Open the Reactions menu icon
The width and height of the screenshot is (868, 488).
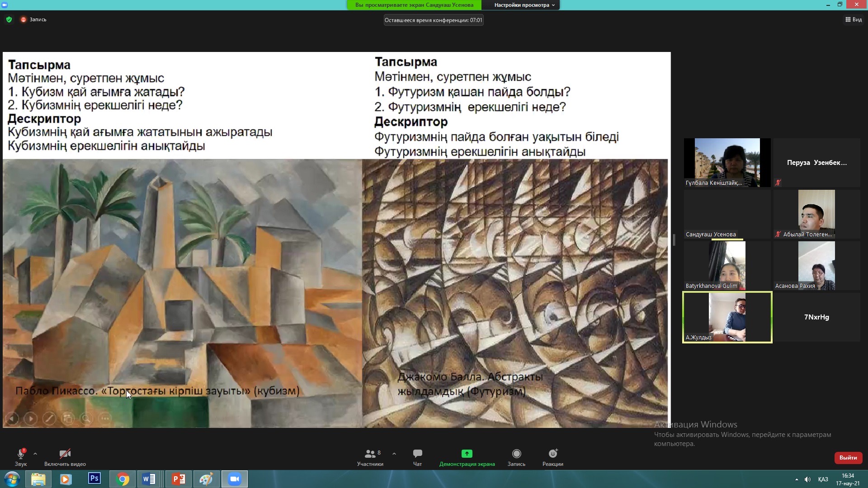point(553,454)
